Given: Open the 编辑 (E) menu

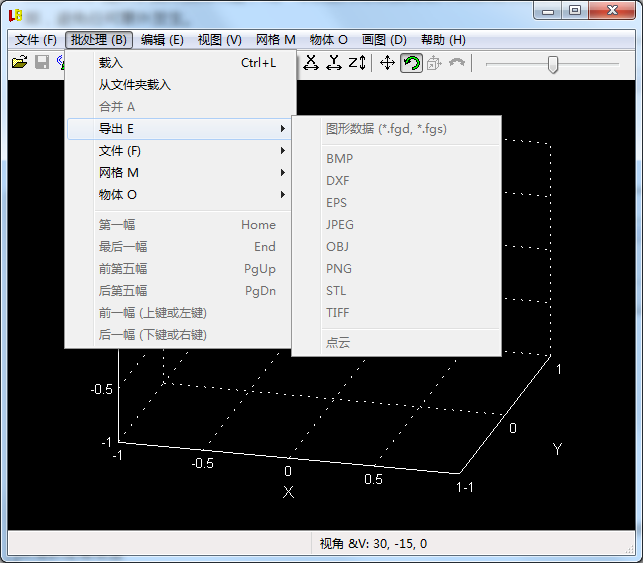Looking at the screenshot, I should 162,40.
